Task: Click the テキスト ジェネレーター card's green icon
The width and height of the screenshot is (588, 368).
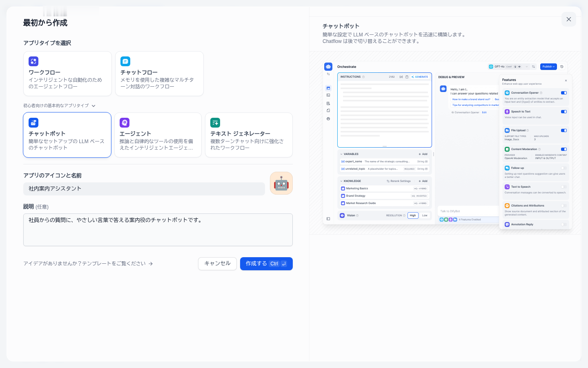Action: click(215, 123)
